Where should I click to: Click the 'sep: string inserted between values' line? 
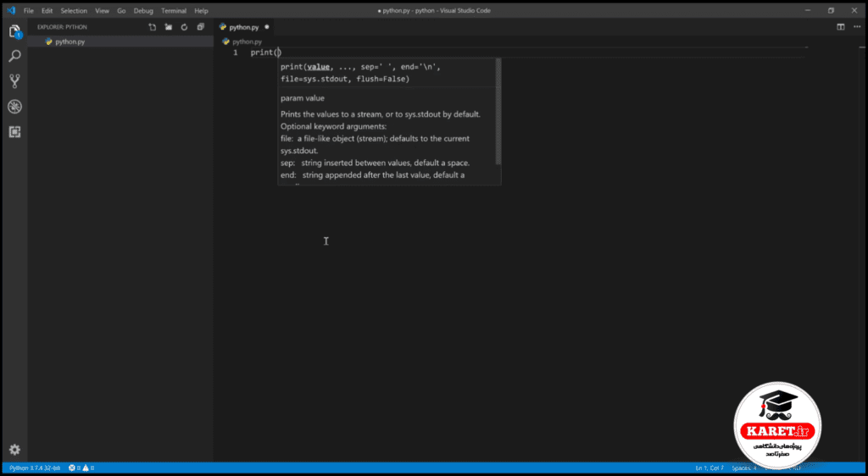point(375,163)
